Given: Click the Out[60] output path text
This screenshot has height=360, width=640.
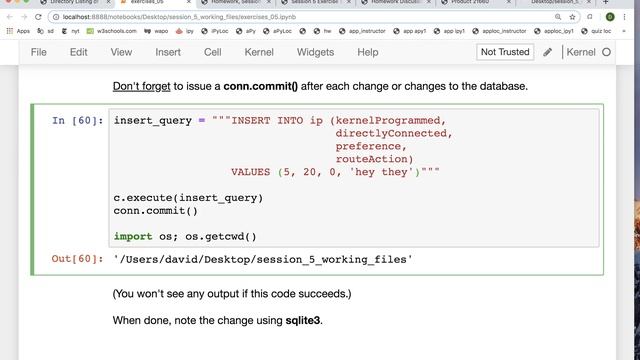Looking at the screenshot, I should point(263,260).
